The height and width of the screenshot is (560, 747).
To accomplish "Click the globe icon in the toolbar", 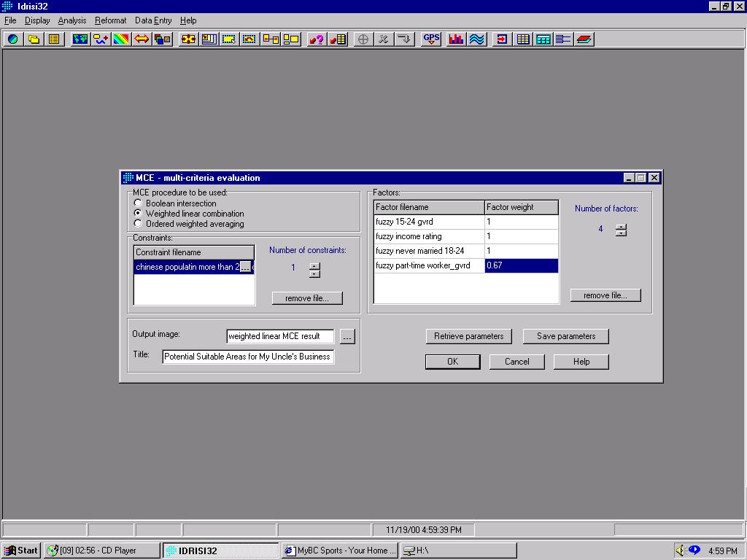I will pyautogui.click(x=12, y=39).
